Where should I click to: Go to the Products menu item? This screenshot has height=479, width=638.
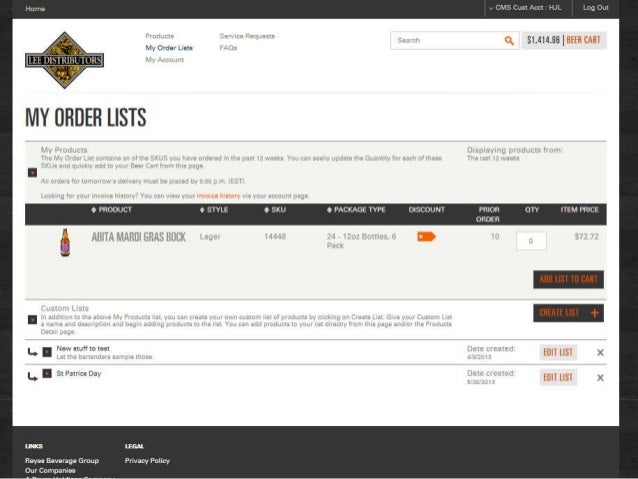(x=160, y=36)
